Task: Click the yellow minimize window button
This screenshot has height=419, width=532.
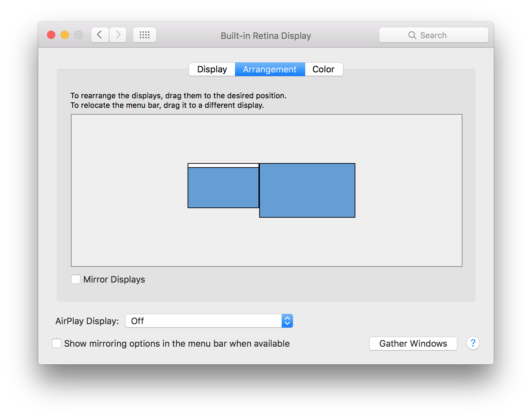Action: (x=65, y=35)
